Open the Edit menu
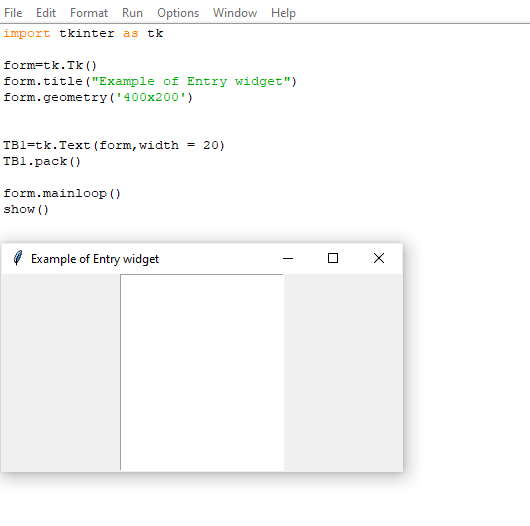The width and height of the screenshot is (530, 526). point(46,13)
